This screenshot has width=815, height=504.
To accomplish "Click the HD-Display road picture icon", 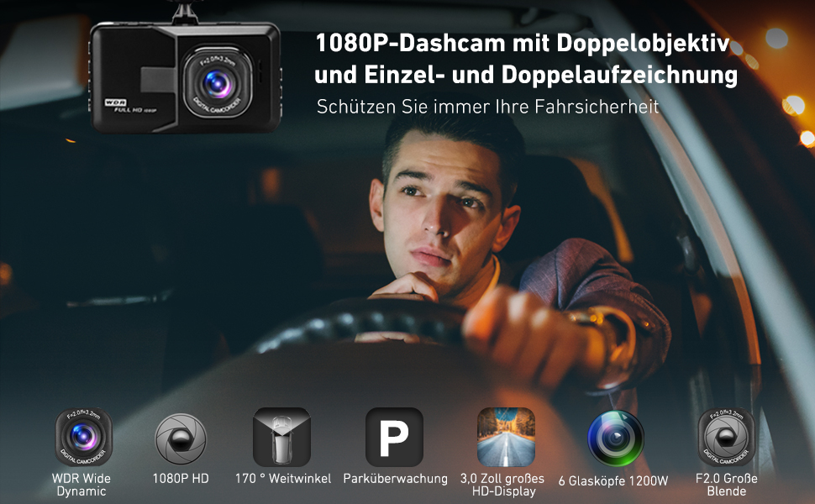I will coord(506,438).
